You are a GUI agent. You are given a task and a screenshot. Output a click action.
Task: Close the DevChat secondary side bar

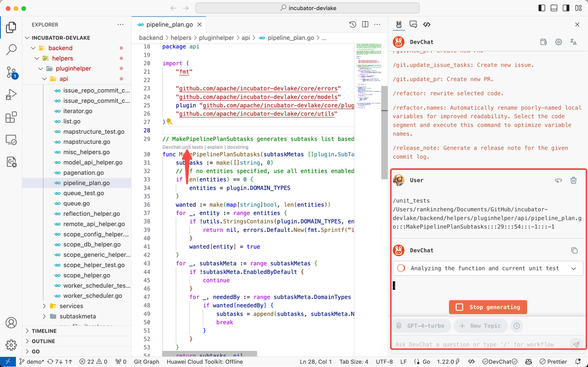577,24
